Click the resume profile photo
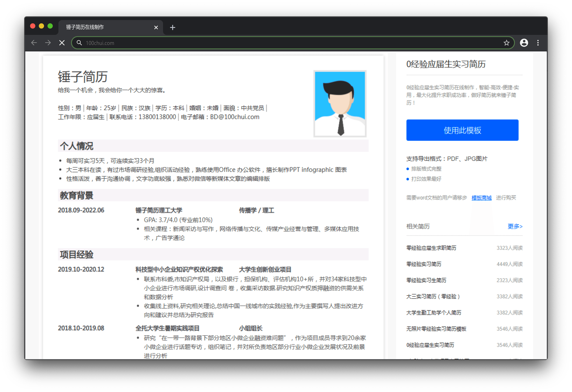 point(340,104)
